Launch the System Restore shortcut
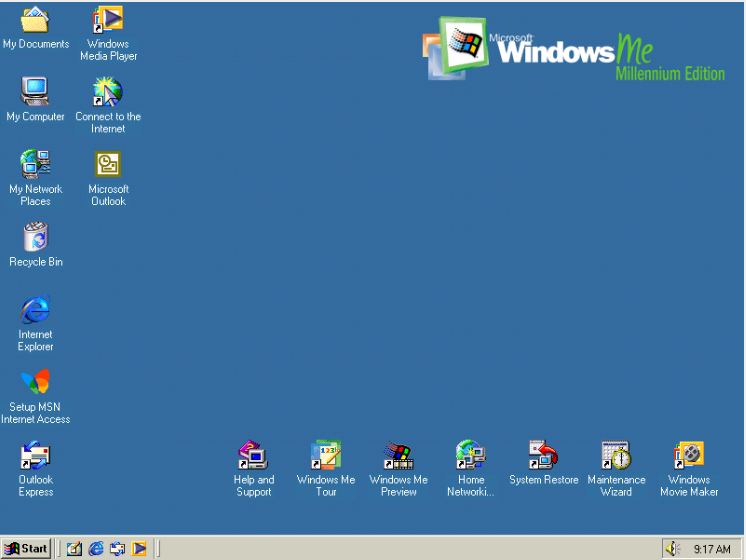 coord(543,455)
